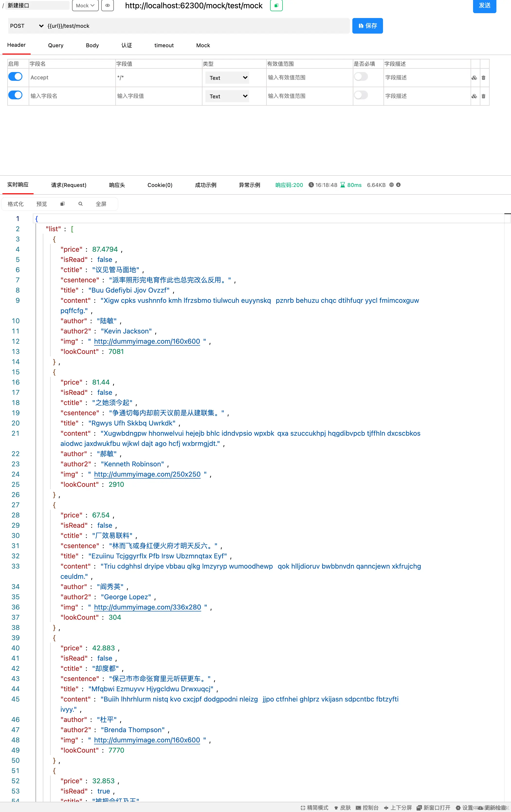Click the globe icon beside the response size
The image size is (511, 812).
(x=391, y=185)
